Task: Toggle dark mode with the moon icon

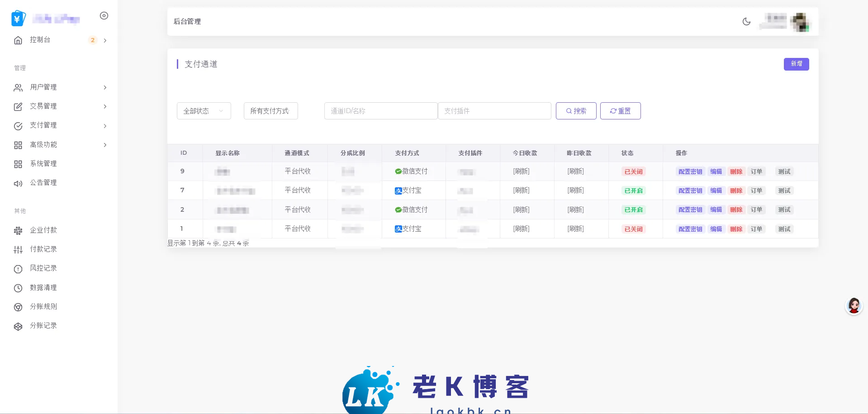Action: (746, 21)
